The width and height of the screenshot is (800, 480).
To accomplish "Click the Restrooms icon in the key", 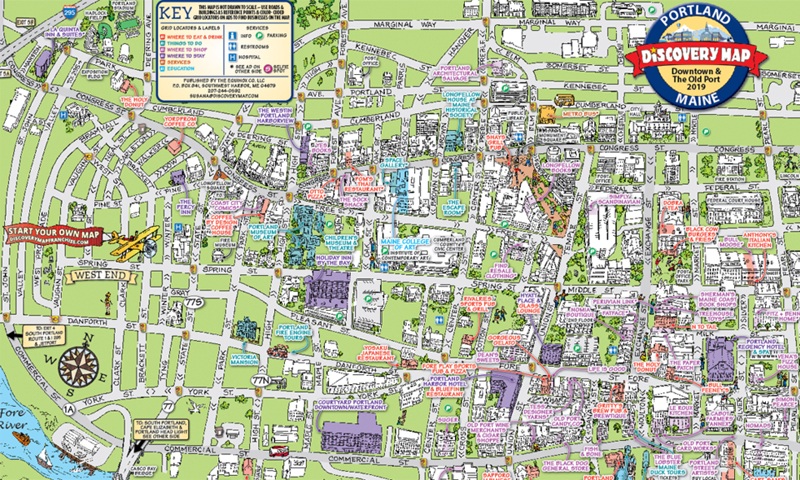I will click(x=233, y=47).
